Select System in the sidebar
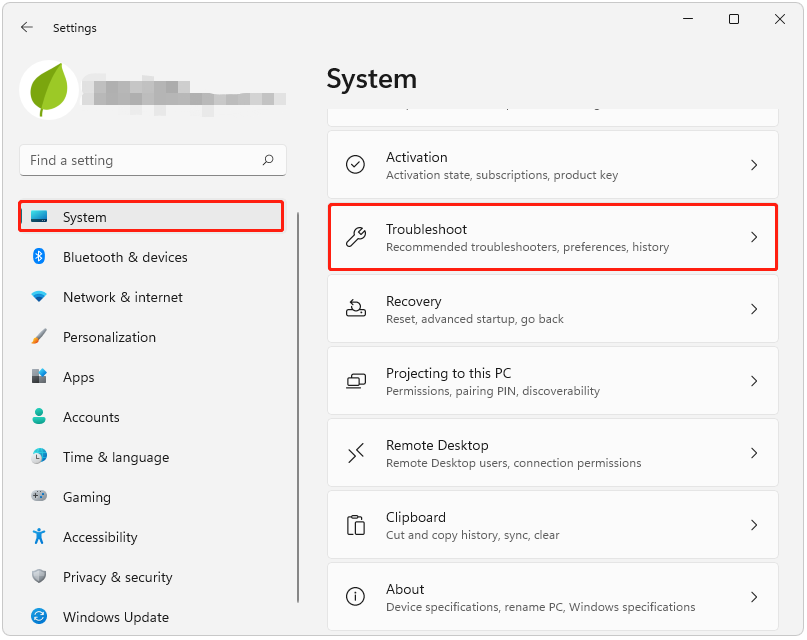This screenshot has height=640, width=807. 151,217
